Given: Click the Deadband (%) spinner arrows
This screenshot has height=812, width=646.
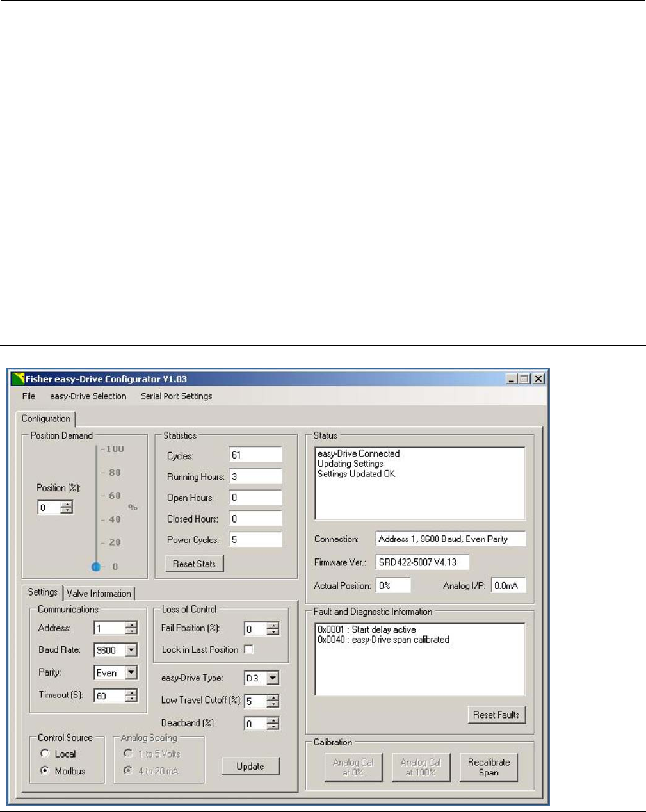Looking at the screenshot, I should [x=273, y=724].
